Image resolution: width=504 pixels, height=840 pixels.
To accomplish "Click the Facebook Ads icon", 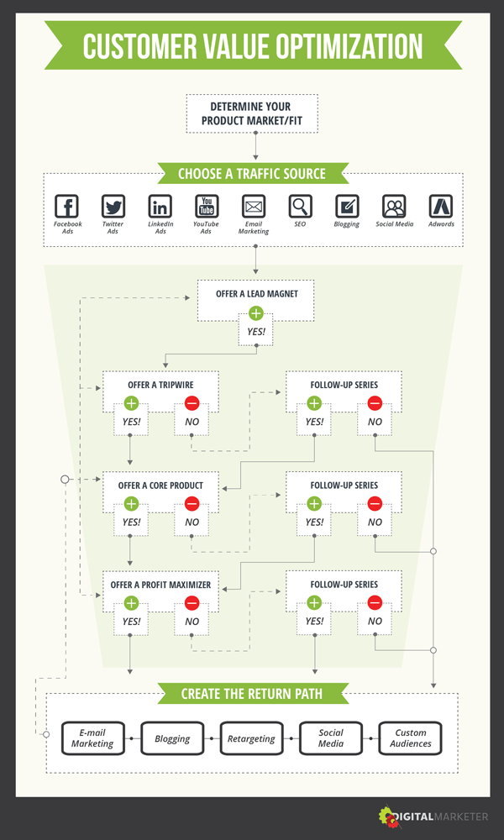I will click(x=67, y=207).
